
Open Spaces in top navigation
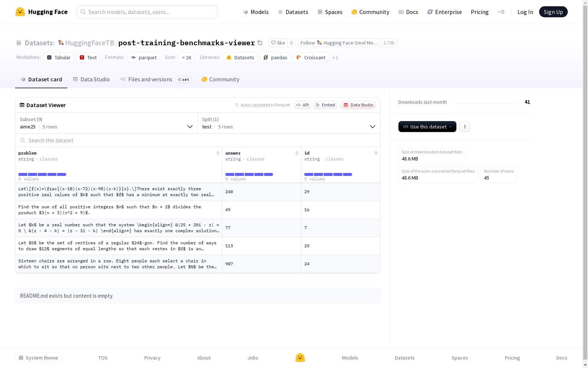330,12
